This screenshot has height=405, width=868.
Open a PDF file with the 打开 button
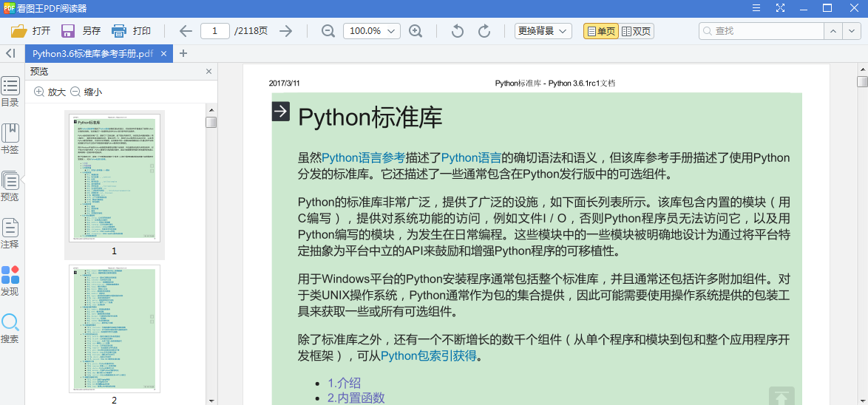click(30, 31)
